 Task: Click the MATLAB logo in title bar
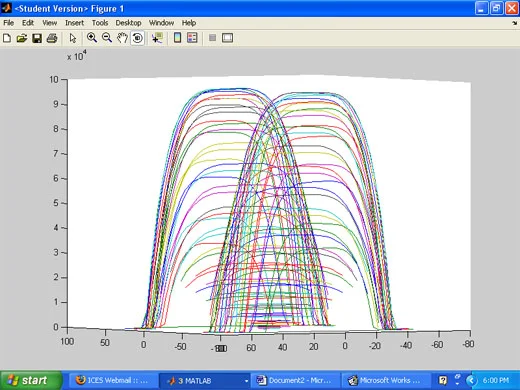point(7,8)
